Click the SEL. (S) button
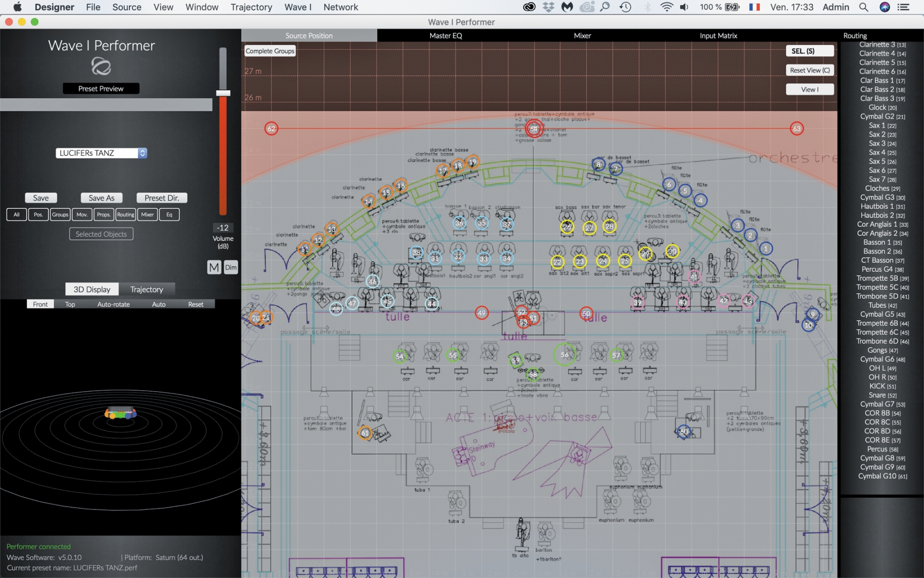This screenshot has height=578, width=924. (810, 51)
